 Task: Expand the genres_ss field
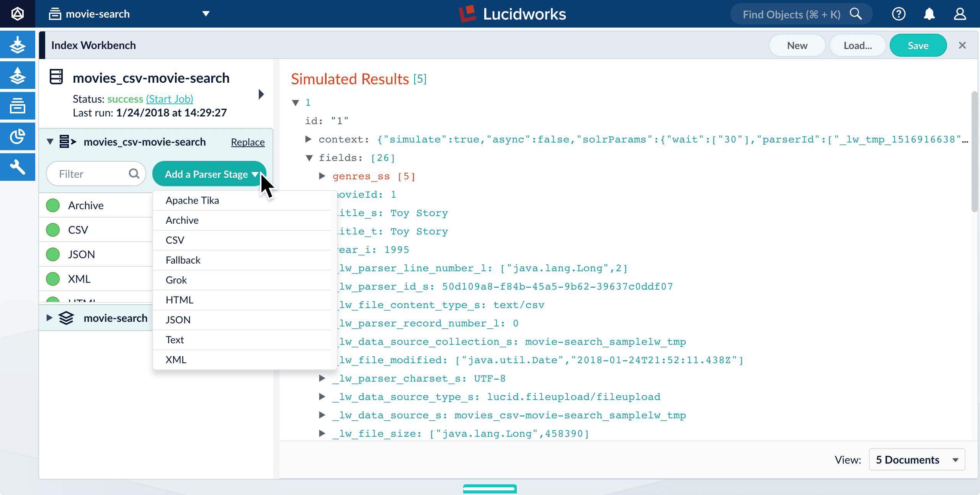322,176
